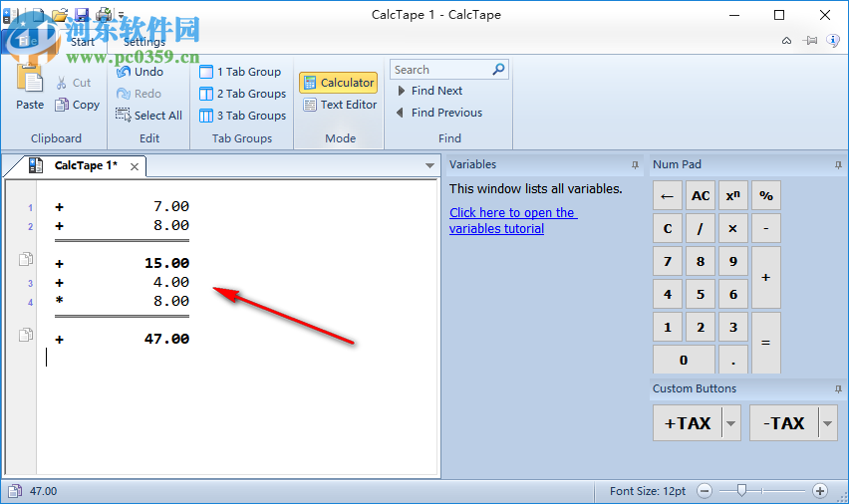Pin the Custom Buttons panel
Image resolution: width=849 pixels, height=504 pixels.
(x=838, y=388)
